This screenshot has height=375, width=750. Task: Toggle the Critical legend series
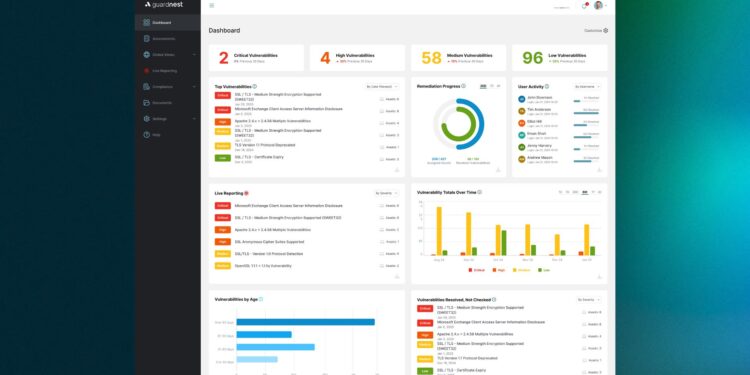(476, 270)
